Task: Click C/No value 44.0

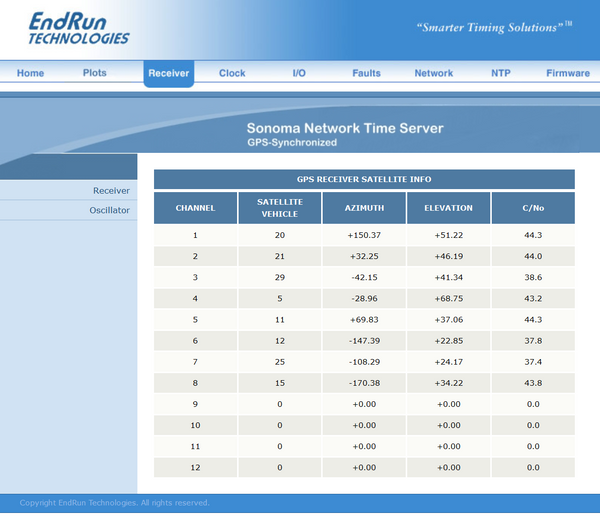Action: tap(533, 256)
